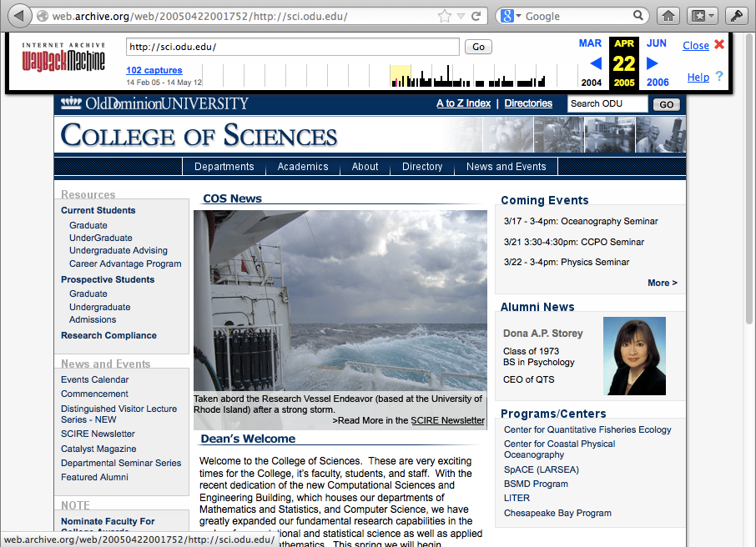Click Dona A.P. Storey alumni photo
Viewport: 756px width, 547px height.
[634, 356]
